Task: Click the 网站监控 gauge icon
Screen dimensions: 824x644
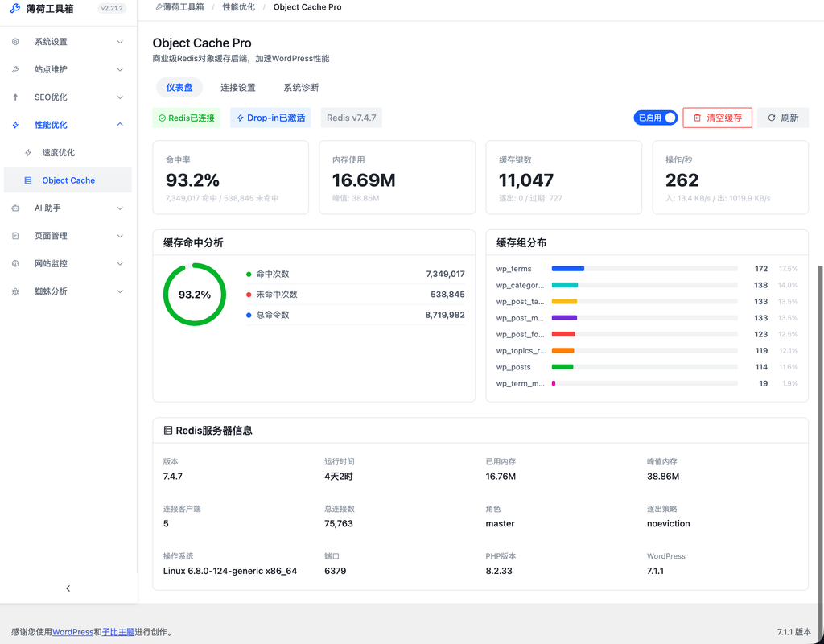Action: tap(15, 263)
